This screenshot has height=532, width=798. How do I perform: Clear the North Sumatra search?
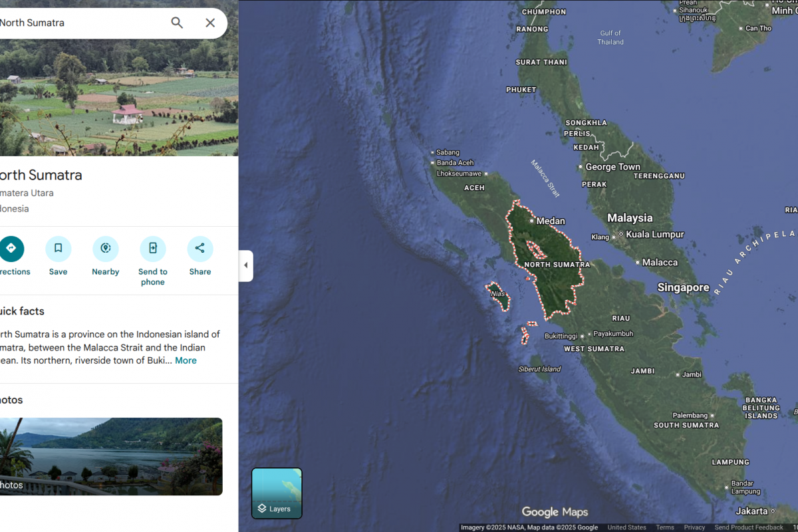(210, 23)
